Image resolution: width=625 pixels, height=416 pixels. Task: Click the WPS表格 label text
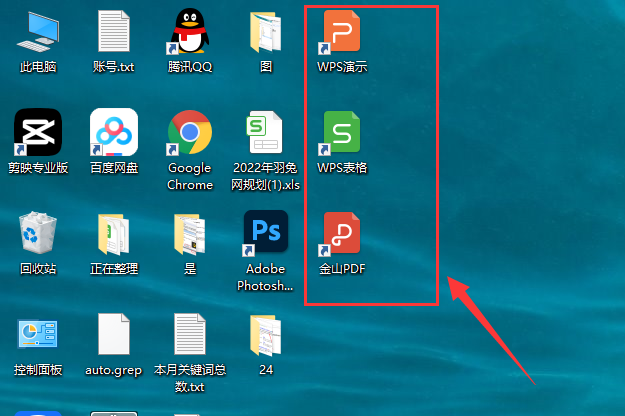pos(342,168)
